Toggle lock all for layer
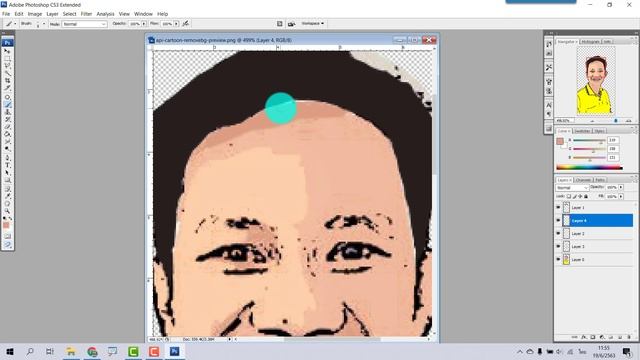The height and width of the screenshot is (360, 640). (x=586, y=196)
